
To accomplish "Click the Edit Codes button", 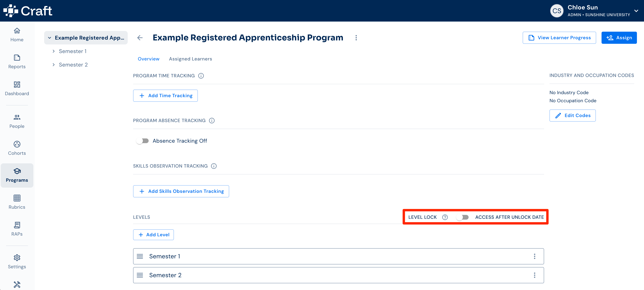I will coord(572,115).
